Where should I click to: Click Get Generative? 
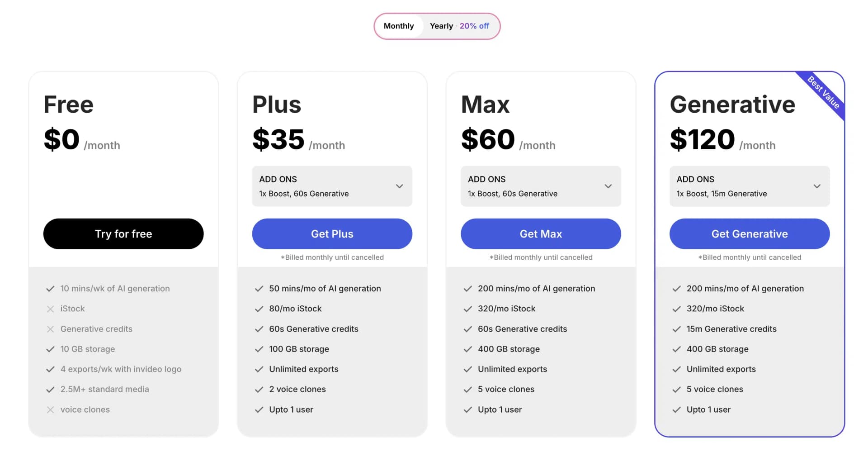tap(749, 234)
